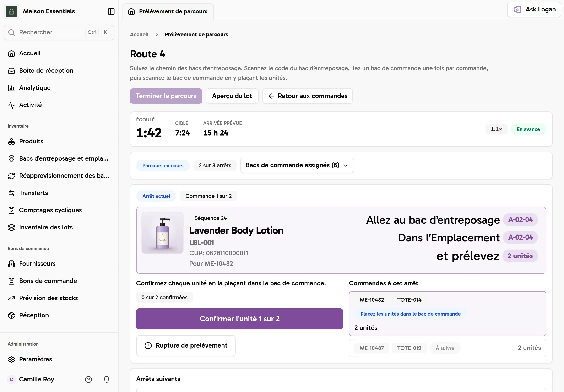Click the 'En avance' status badge
This screenshot has width=564, height=392.
point(528,129)
